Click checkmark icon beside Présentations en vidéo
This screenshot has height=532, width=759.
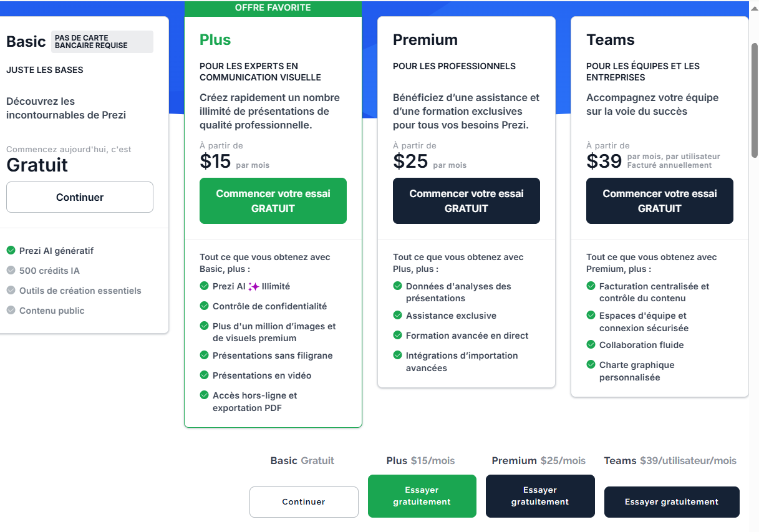pos(204,375)
